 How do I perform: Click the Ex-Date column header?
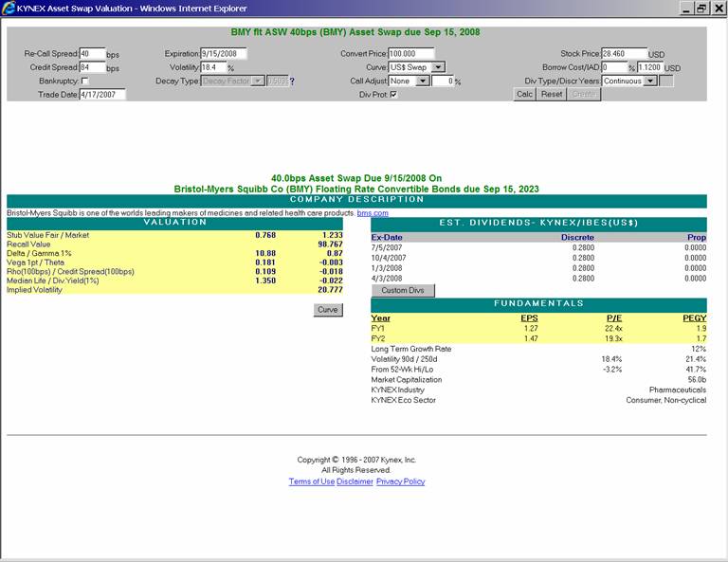point(387,237)
